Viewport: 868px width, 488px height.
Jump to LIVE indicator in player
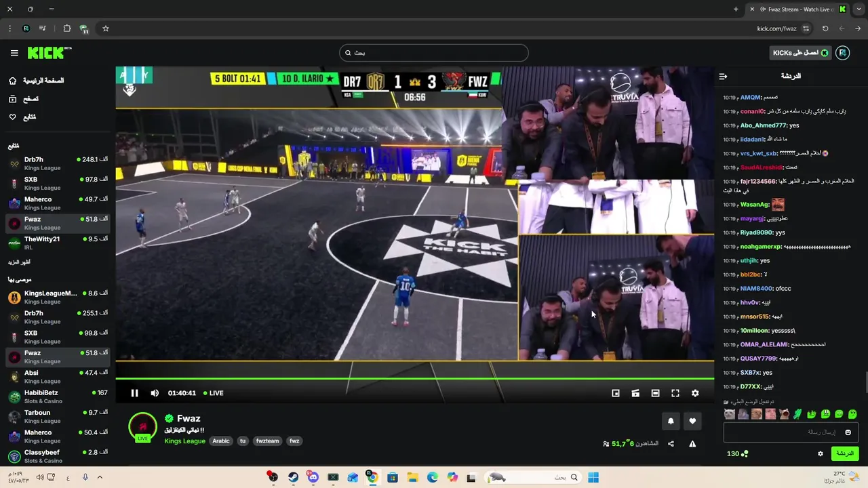213,393
